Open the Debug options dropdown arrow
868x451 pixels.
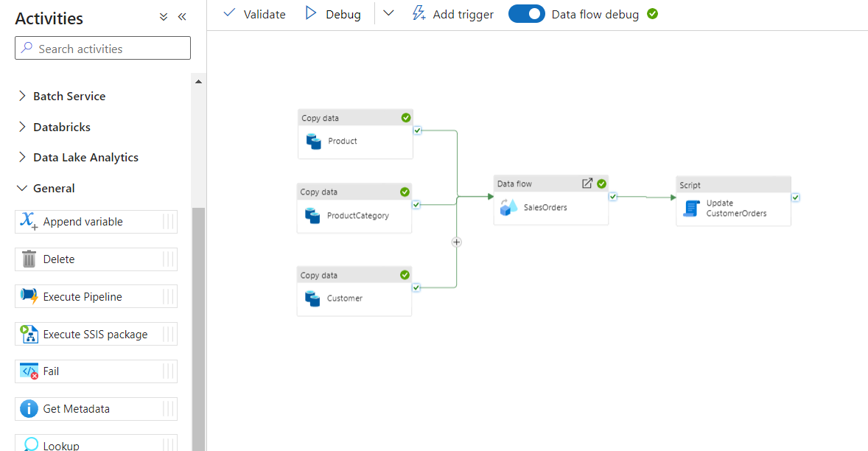click(389, 13)
